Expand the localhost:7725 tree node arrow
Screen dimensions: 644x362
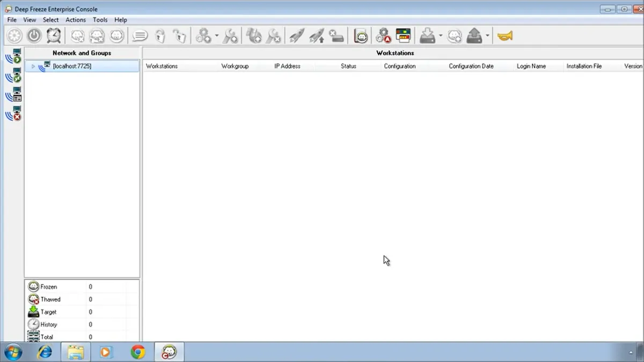tap(33, 67)
